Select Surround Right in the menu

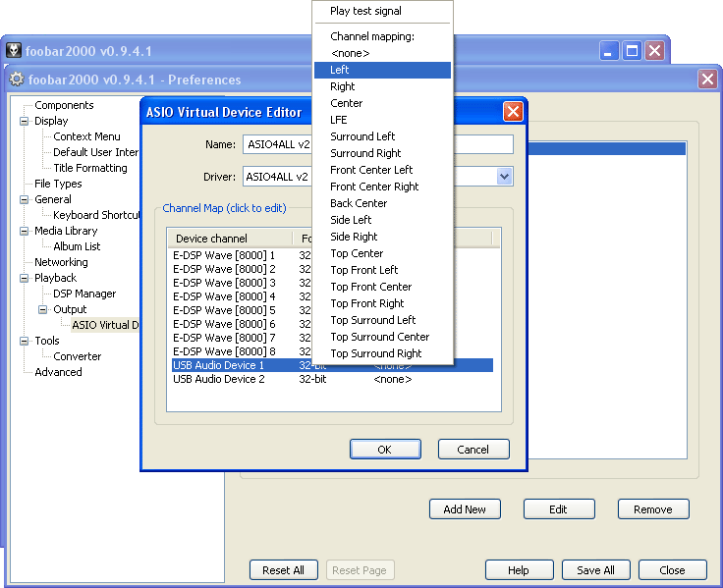pyautogui.click(x=383, y=153)
